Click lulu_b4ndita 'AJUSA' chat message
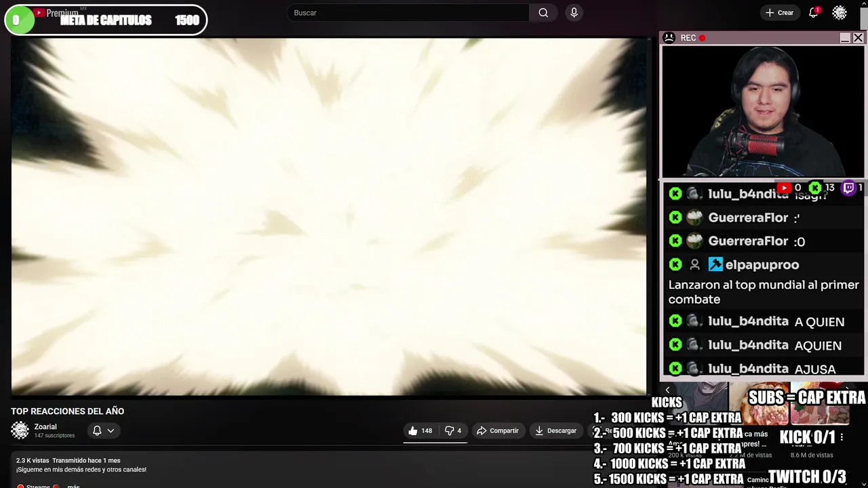 point(815,369)
